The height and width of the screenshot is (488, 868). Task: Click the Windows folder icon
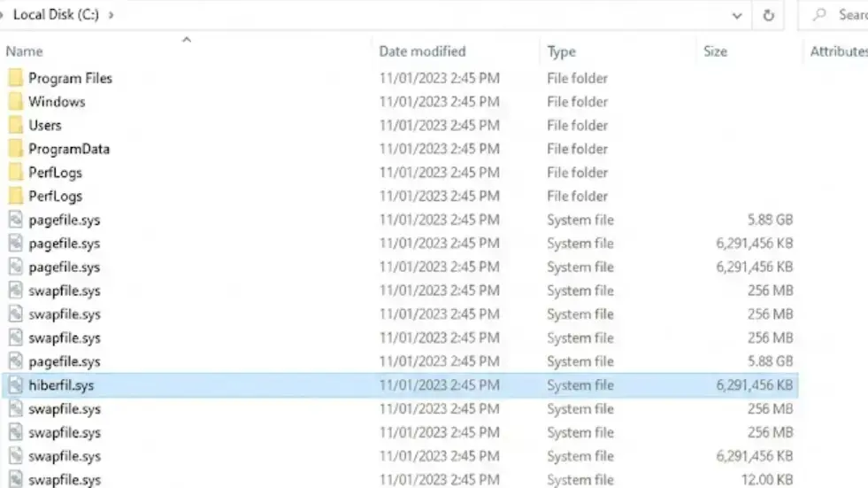(x=16, y=102)
